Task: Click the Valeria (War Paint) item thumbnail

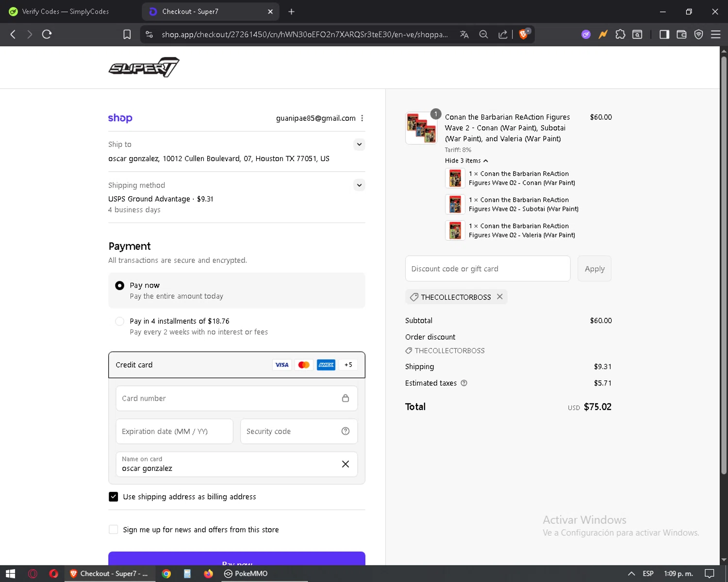Action: tap(455, 230)
